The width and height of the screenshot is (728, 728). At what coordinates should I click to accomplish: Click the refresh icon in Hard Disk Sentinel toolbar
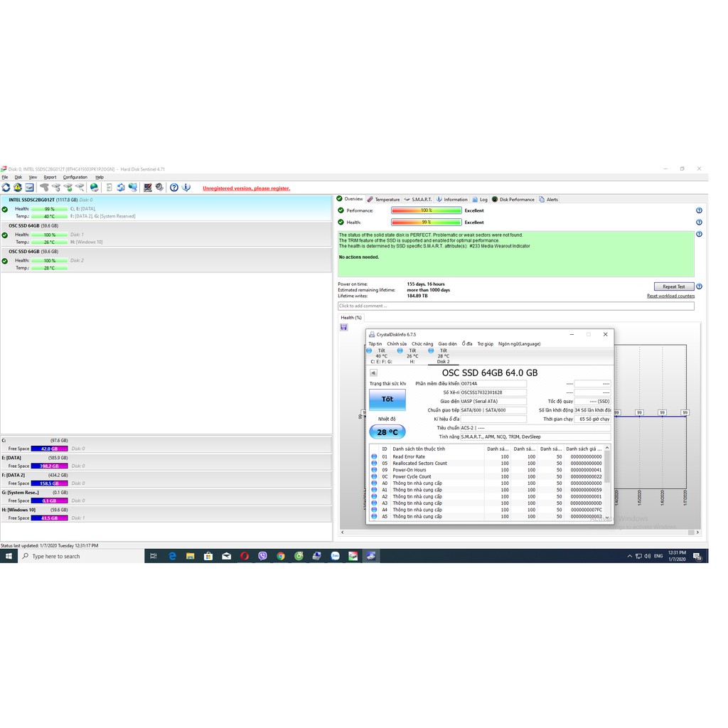(x=6, y=188)
